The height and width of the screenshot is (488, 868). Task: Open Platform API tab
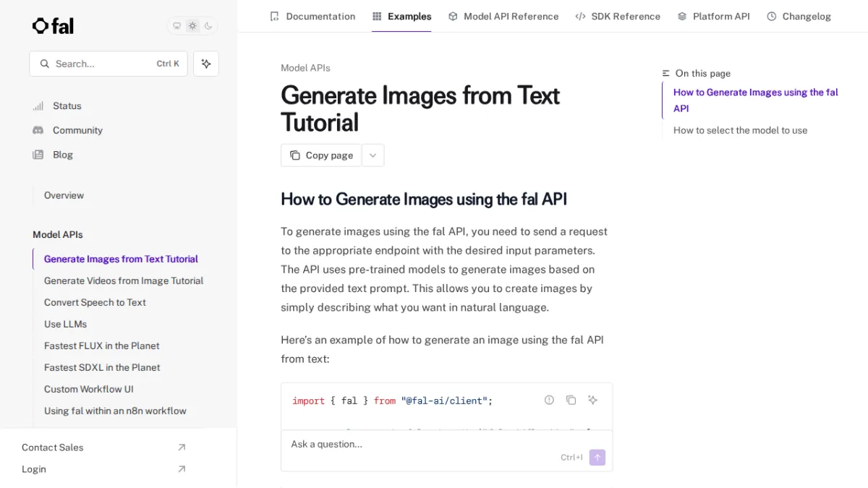pos(714,16)
